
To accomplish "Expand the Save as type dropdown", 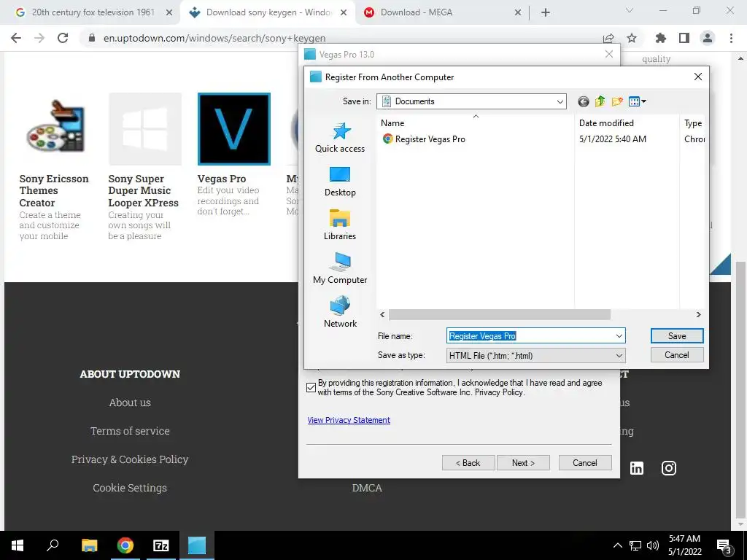I will tap(619, 355).
